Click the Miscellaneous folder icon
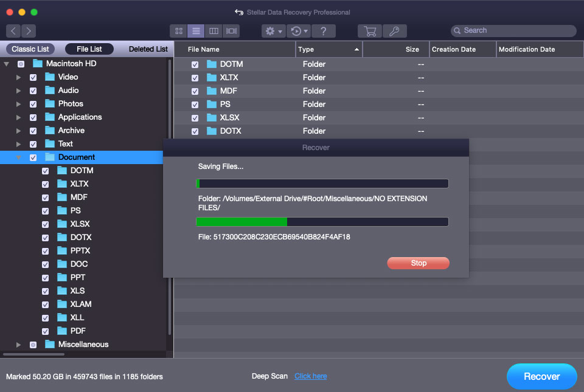584x392 pixels. pyautogui.click(x=50, y=345)
